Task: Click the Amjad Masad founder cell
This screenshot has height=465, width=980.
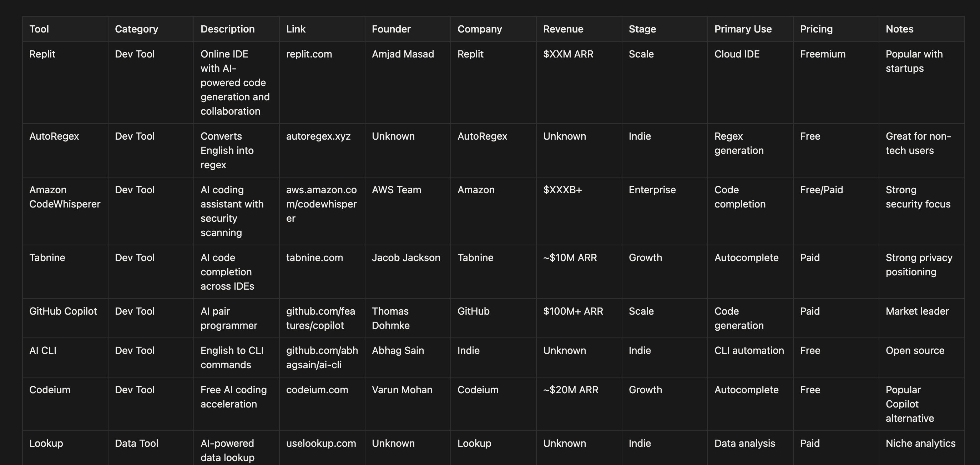Action: pos(403,54)
